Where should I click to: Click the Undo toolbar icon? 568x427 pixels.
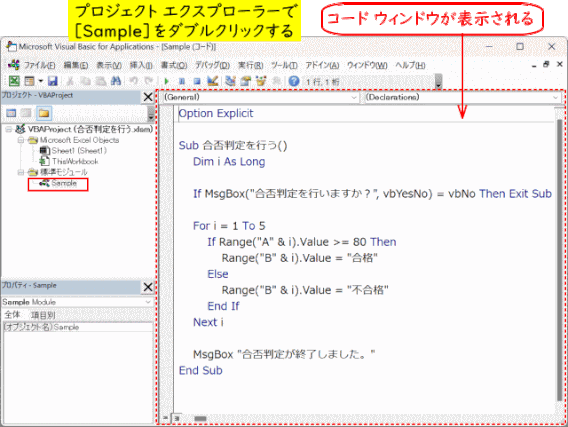click(x=134, y=81)
